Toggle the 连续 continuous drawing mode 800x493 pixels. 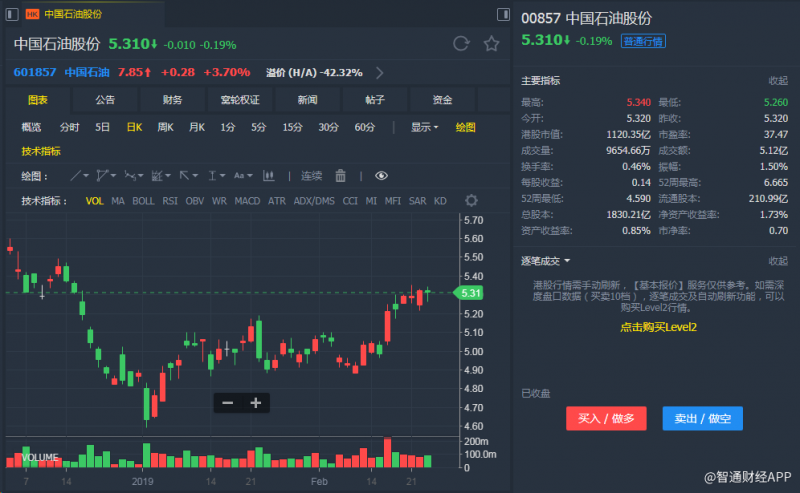tap(312, 176)
